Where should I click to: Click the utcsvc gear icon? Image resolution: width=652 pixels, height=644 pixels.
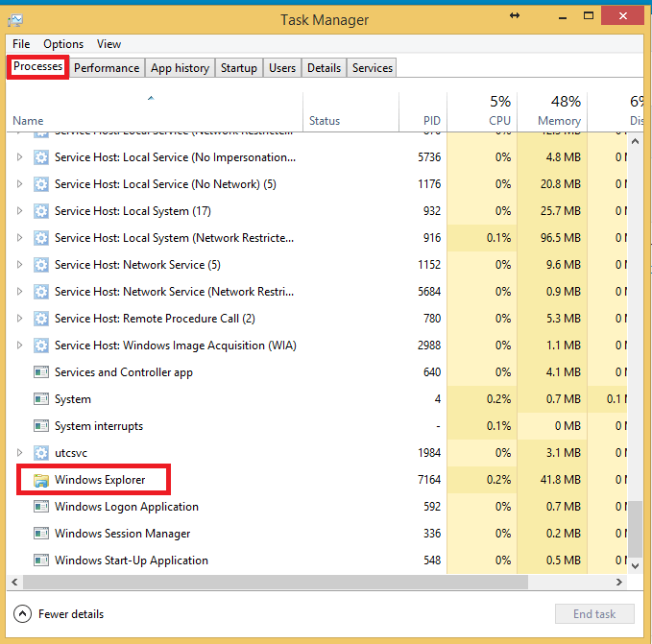(40, 453)
